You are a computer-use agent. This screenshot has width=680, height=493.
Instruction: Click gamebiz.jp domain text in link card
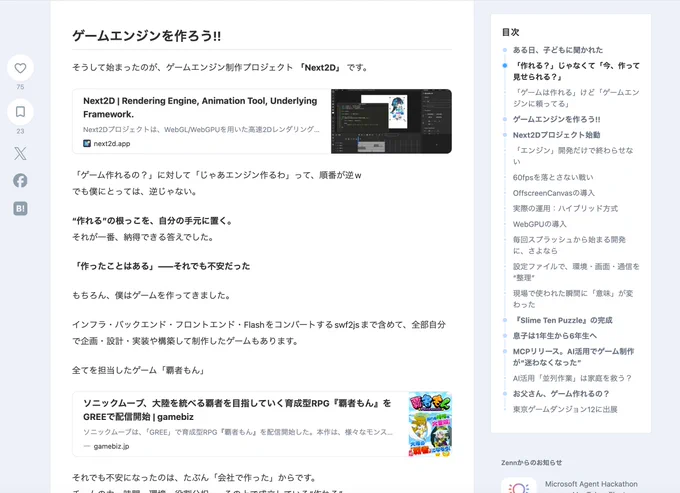click(x=111, y=446)
